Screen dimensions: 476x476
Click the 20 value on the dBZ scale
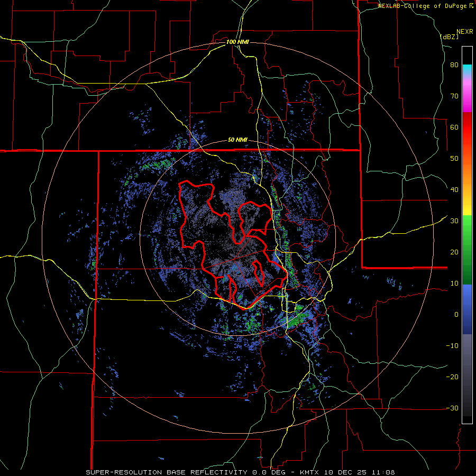point(454,252)
